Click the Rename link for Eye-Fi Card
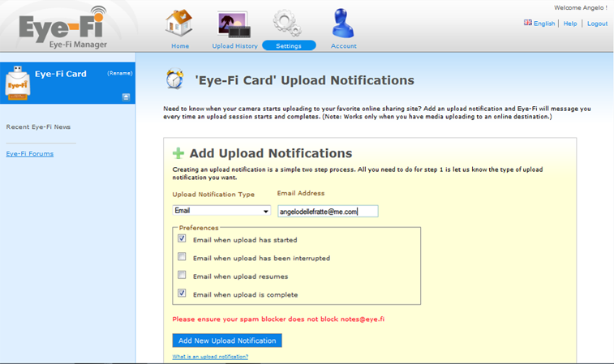 point(120,73)
